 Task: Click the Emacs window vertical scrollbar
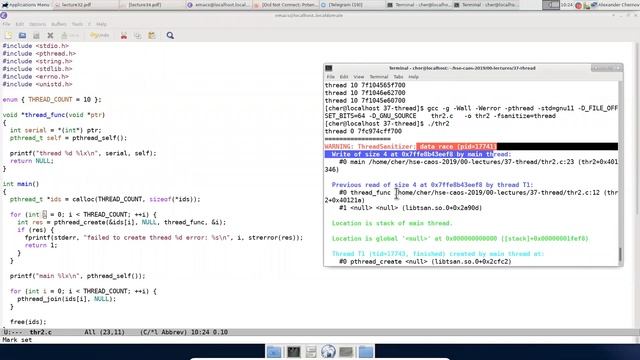[637, 184]
